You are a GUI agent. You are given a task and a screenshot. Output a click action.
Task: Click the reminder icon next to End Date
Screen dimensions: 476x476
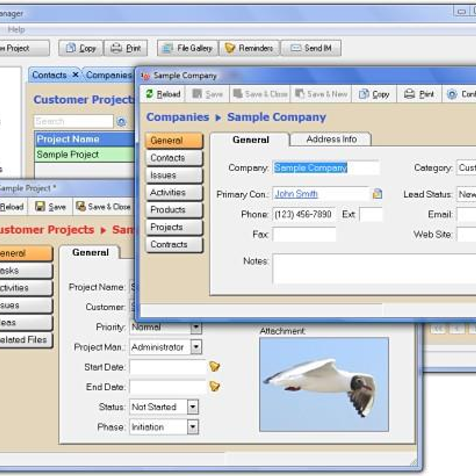click(215, 386)
